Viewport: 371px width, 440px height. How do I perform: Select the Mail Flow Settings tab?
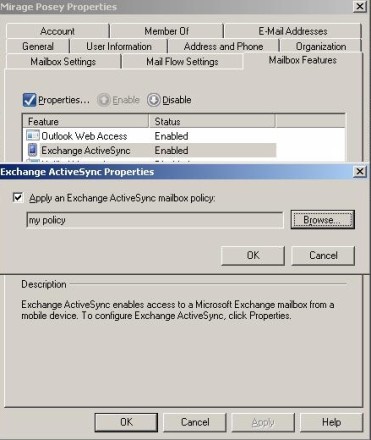[182, 62]
